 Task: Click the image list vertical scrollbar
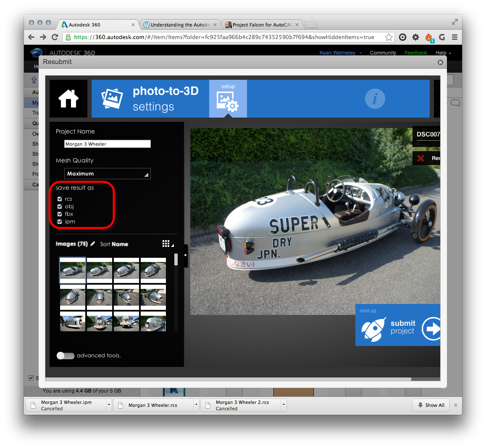click(176, 260)
